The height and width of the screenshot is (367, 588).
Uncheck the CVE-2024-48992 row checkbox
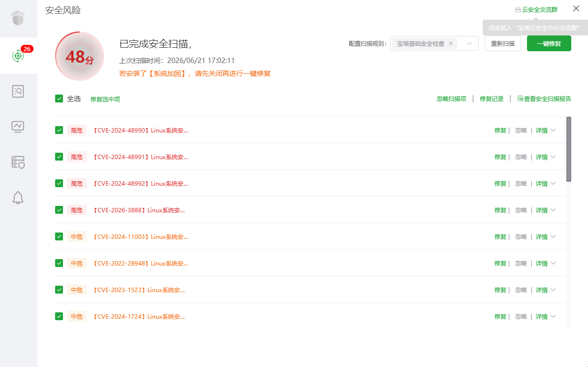[59, 183]
